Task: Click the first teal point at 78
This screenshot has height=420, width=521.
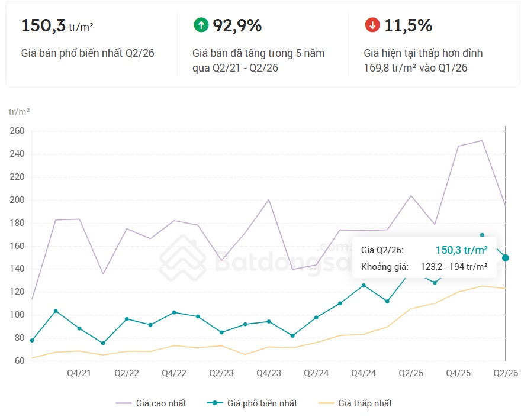Action: coord(32,341)
